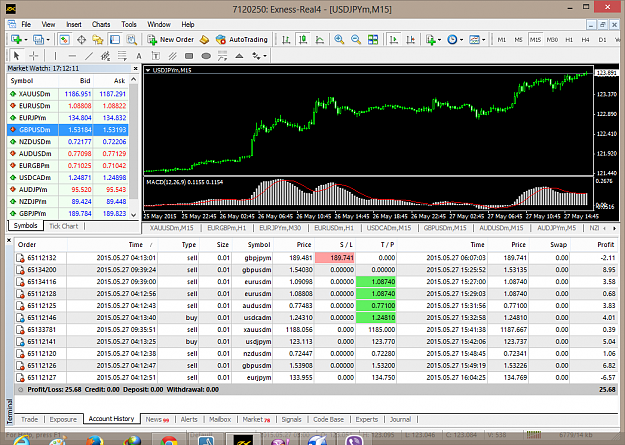The image size is (625, 445).
Task: Toggle the AutoTrading button
Action: [242, 39]
